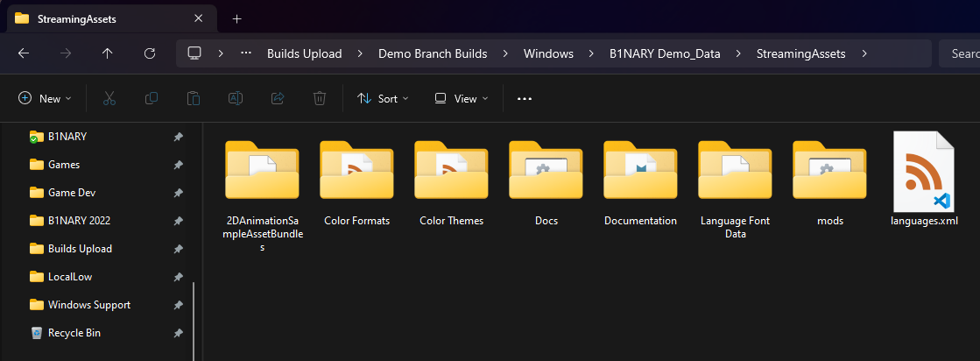This screenshot has width=980, height=361.
Task: Click the Search box
Action: click(959, 53)
